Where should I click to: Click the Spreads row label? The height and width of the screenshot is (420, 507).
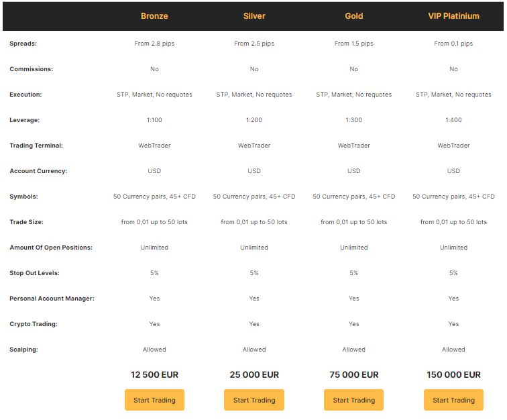pyautogui.click(x=23, y=44)
